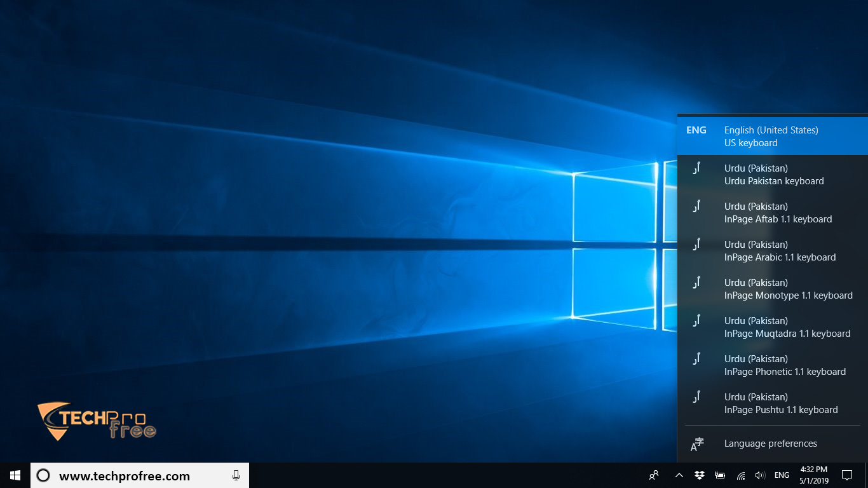
Task: Switch to InPage Muqtadra 1.1 keyboard
Action: click(773, 327)
